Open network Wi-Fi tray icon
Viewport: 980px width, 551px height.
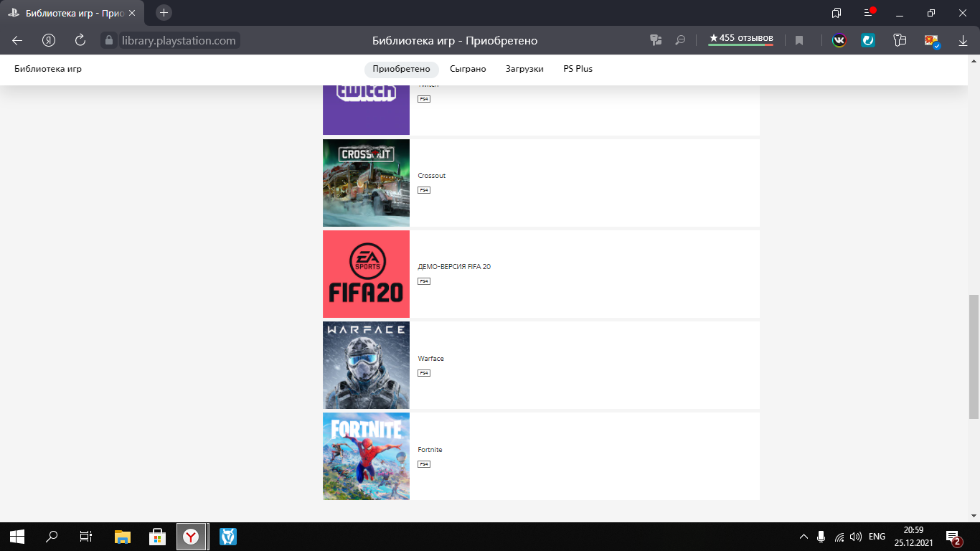(839, 536)
